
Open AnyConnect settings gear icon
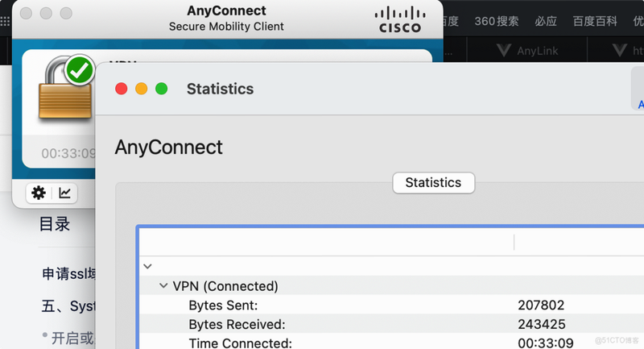39,193
